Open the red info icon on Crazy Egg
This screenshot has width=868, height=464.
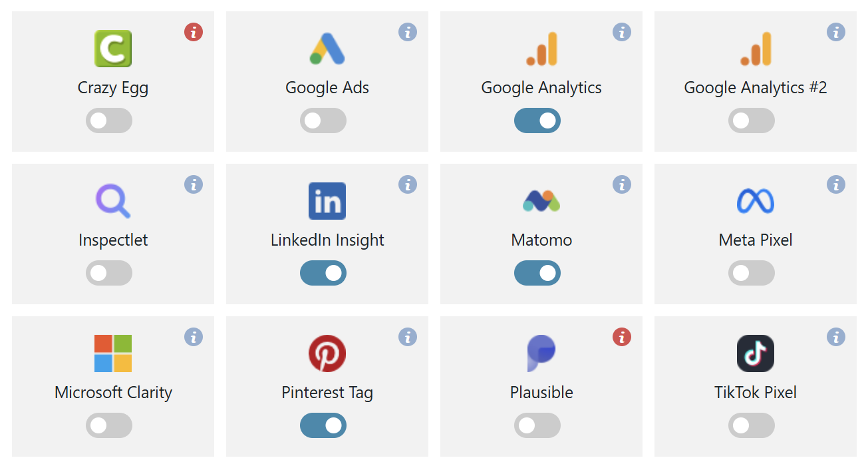tap(194, 32)
